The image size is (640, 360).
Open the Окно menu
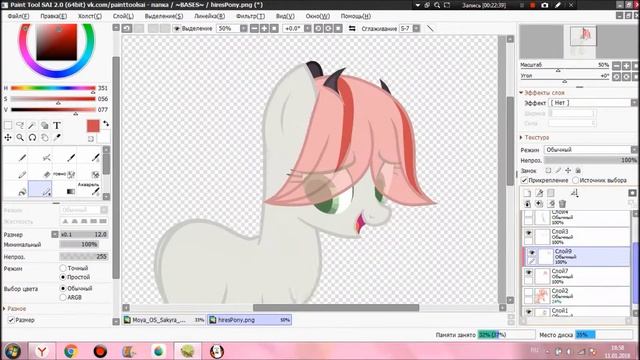coord(318,16)
